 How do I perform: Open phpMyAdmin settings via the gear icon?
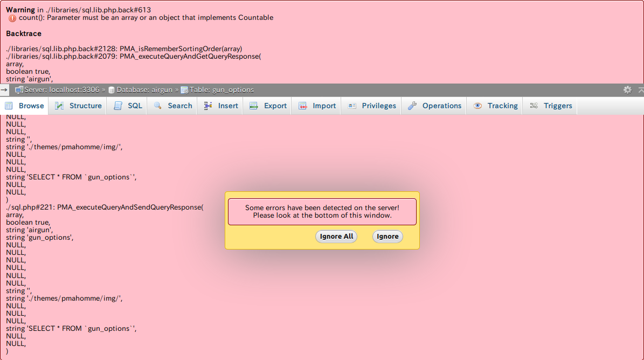click(627, 90)
